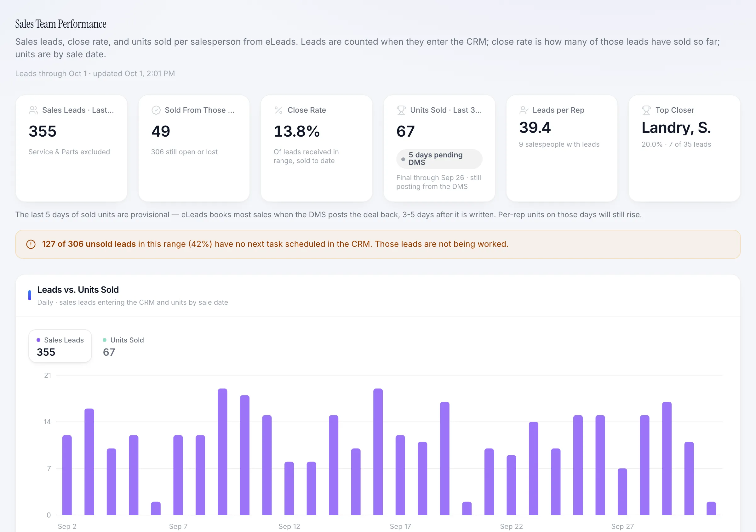Click the 49 sold value
The image size is (756, 532).
click(x=161, y=131)
